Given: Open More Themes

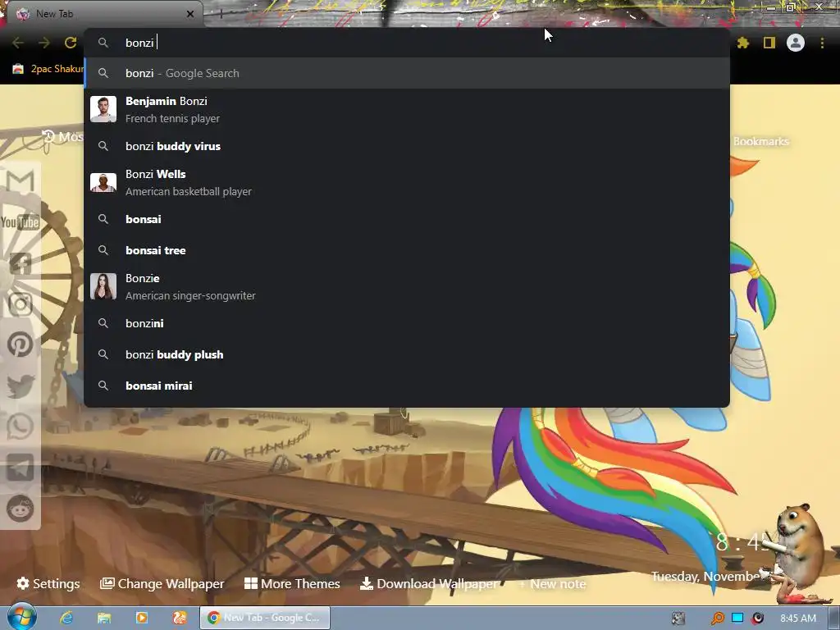Looking at the screenshot, I should (x=292, y=583).
